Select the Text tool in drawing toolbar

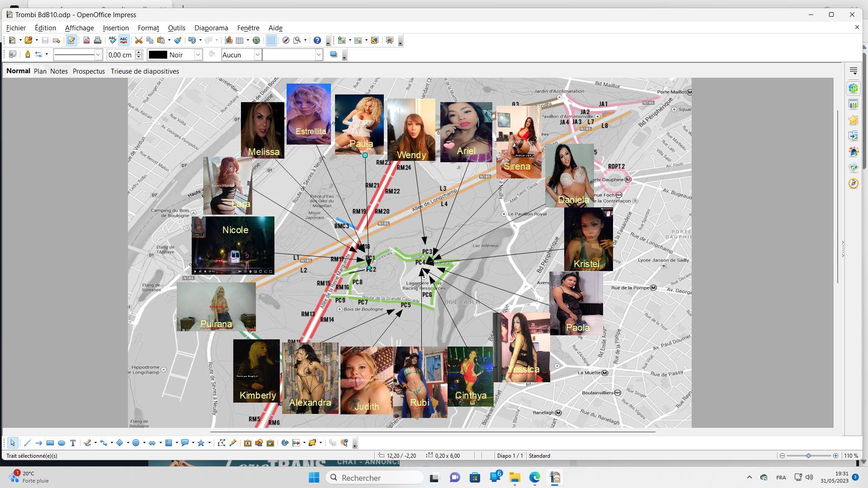[73, 443]
